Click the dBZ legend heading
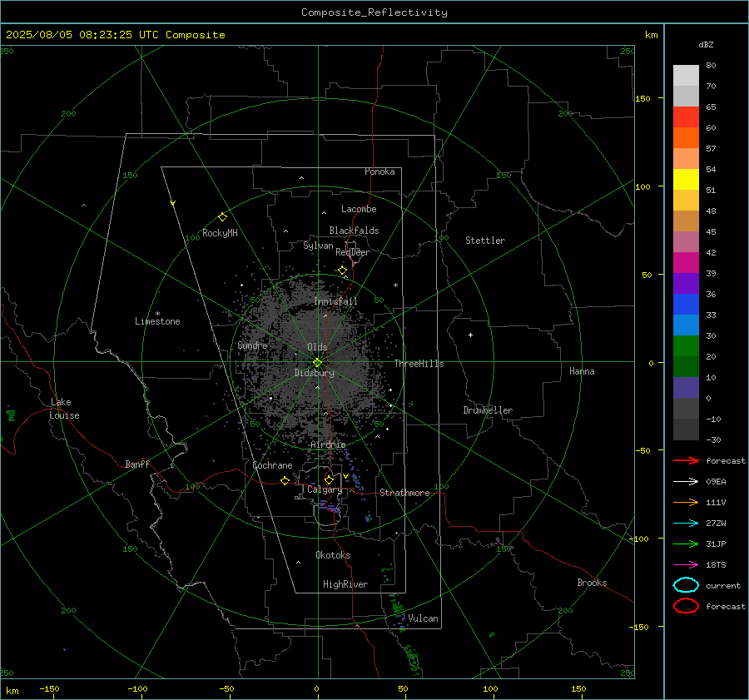The image size is (749, 700). click(x=706, y=45)
